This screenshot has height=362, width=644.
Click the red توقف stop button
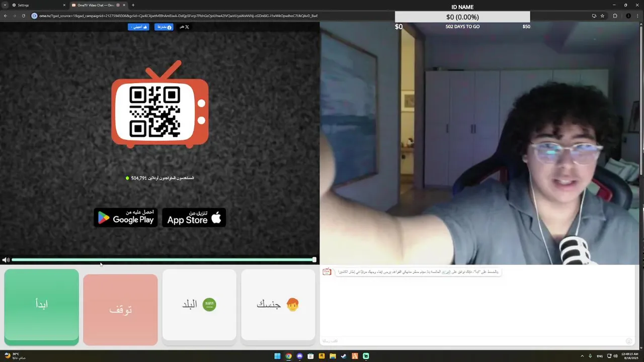pos(120,309)
